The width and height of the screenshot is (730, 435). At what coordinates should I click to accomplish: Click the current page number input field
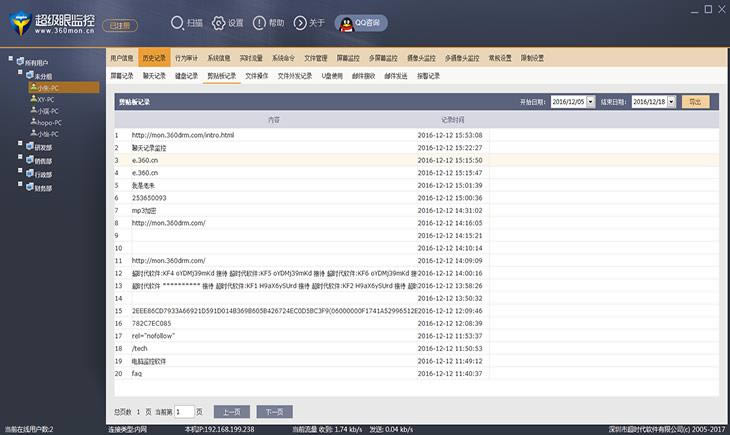(x=183, y=411)
